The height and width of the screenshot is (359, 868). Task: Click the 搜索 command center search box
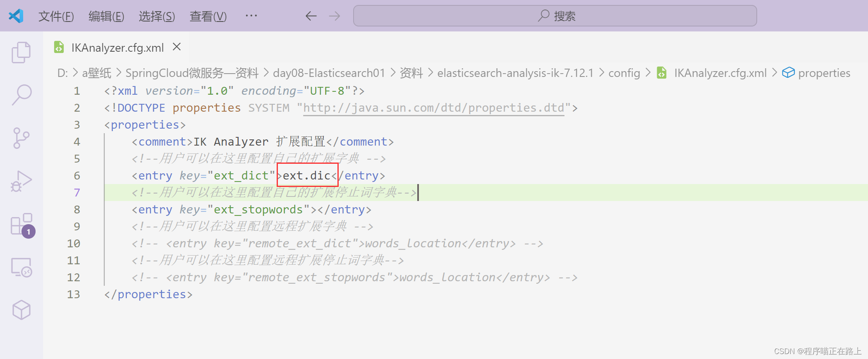tap(555, 16)
